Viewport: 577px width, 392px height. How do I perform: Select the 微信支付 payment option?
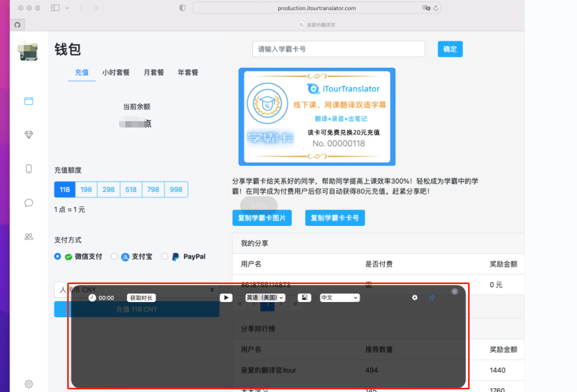coord(58,257)
